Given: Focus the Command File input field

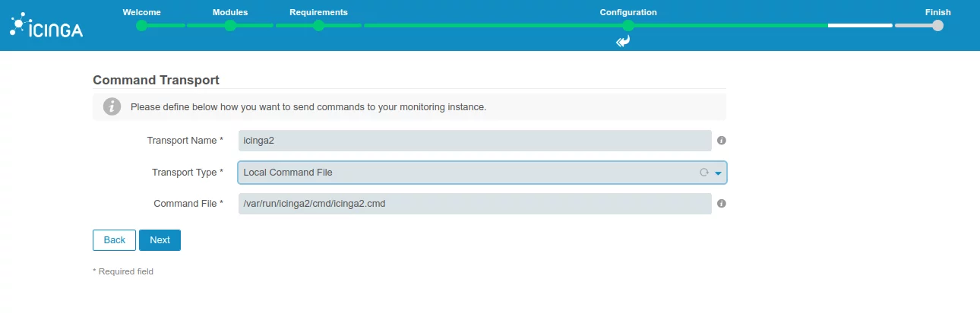Looking at the screenshot, I should click(x=475, y=204).
